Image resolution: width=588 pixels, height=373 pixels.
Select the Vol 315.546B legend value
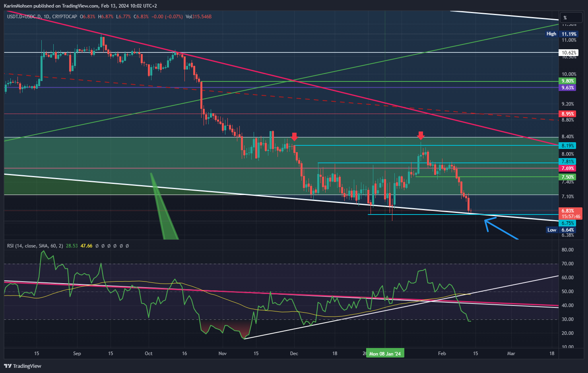pyautogui.click(x=198, y=17)
